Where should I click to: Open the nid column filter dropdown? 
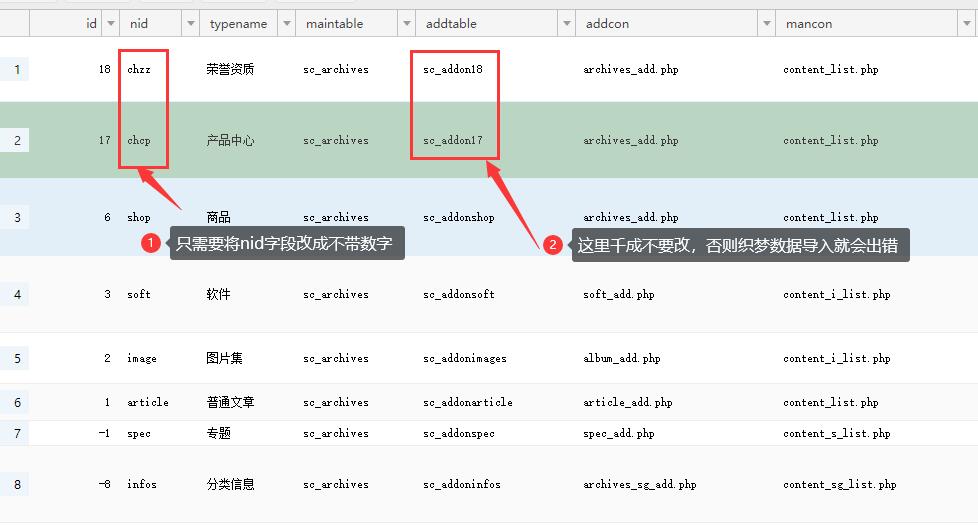[191, 24]
